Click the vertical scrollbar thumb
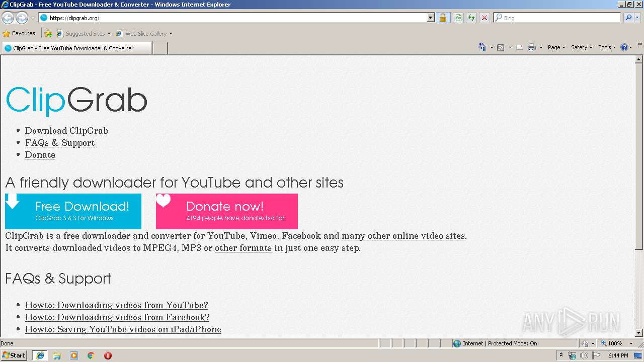644x362 pixels. tap(639, 156)
